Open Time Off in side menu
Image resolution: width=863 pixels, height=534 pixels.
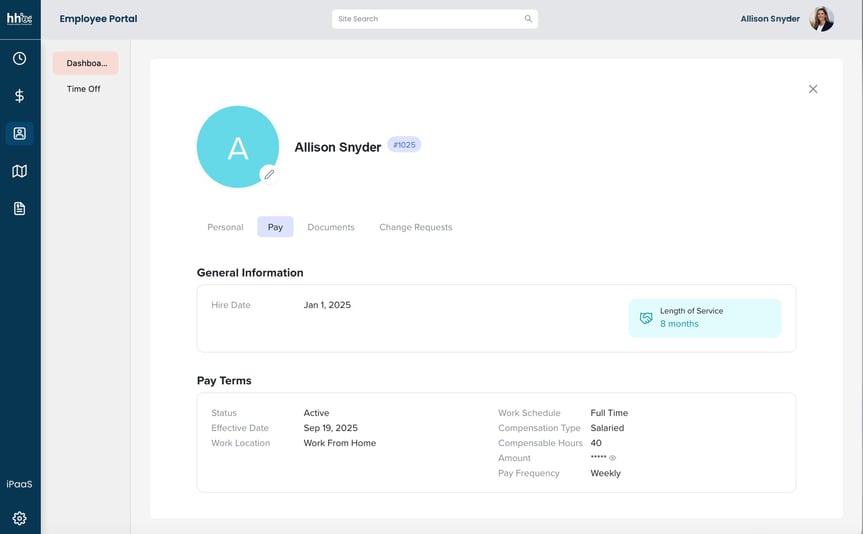click(x=83, y=89)
